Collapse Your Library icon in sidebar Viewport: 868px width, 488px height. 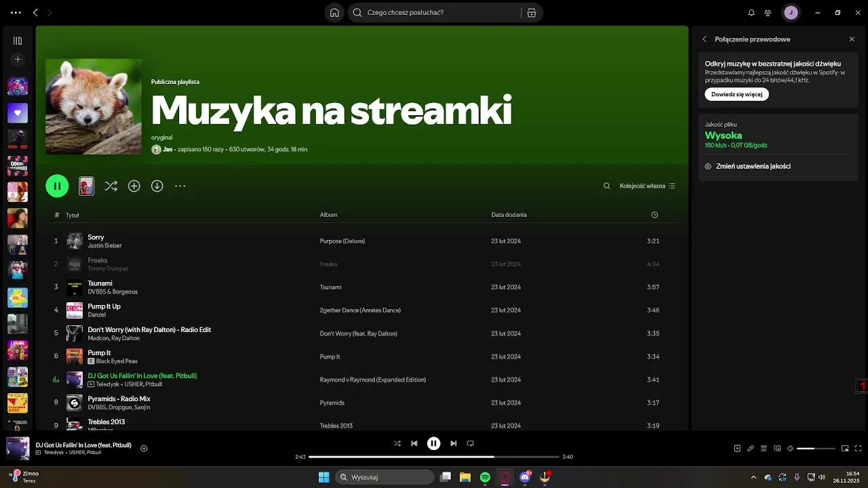[x=18, y=41]
